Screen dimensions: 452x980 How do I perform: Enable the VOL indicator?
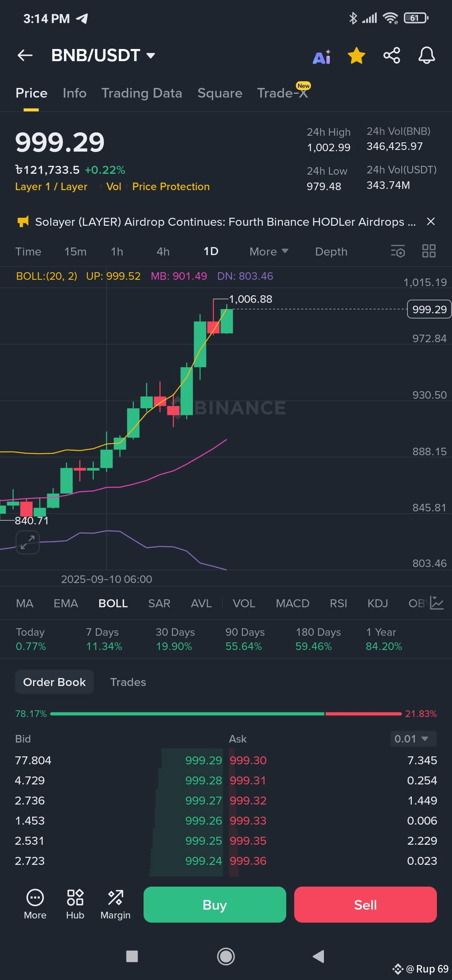click(x=244, y=603)
